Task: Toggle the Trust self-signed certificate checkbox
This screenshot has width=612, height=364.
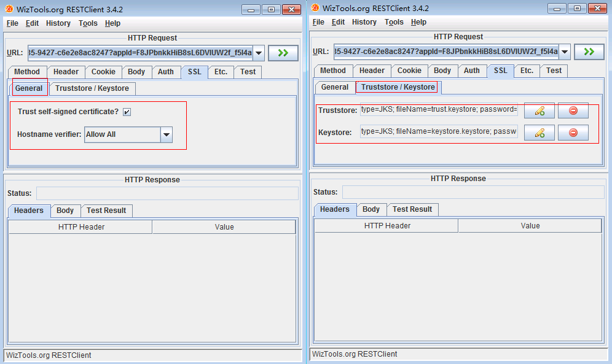Action: pos(127,112)
